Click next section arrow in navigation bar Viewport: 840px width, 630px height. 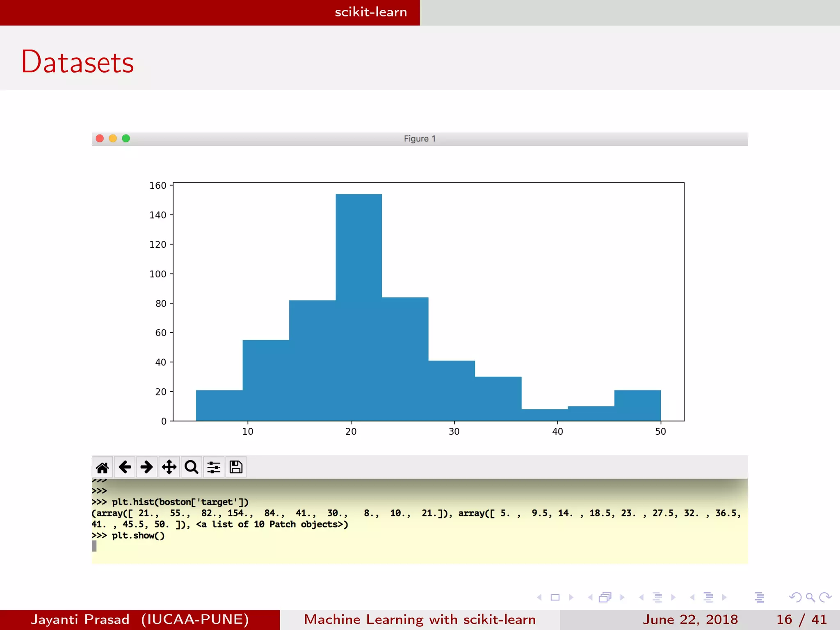coord(724,597)
